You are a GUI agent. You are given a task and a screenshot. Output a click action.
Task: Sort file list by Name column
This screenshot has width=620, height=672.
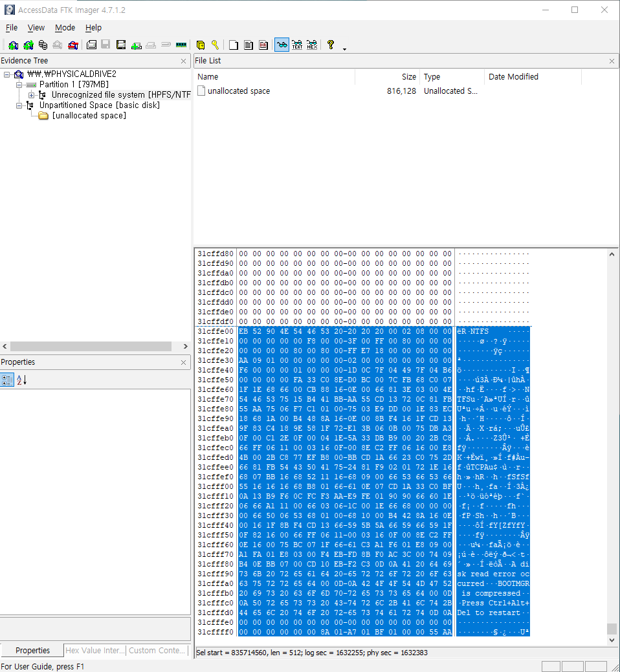274,77
